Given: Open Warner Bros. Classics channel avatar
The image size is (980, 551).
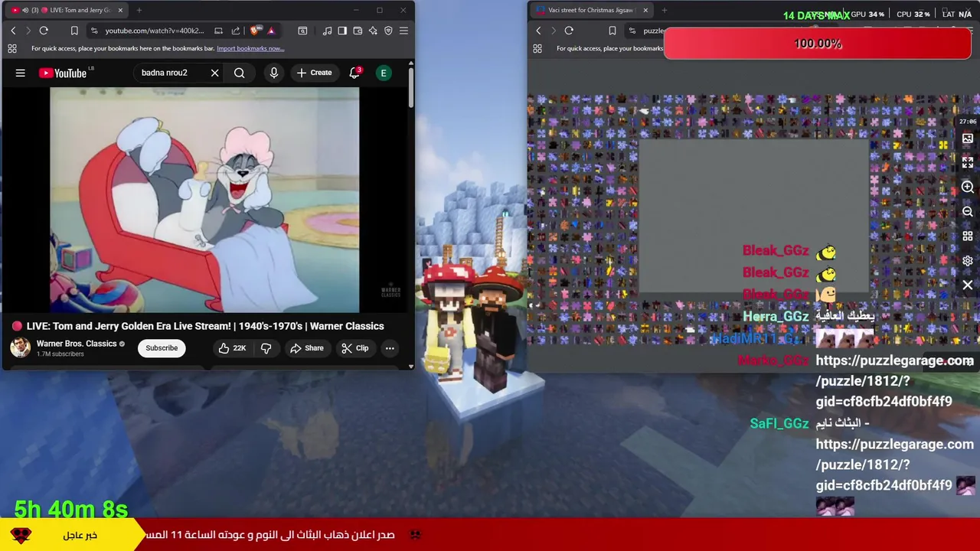Looking at the screenshot, I should click(20, 348).
